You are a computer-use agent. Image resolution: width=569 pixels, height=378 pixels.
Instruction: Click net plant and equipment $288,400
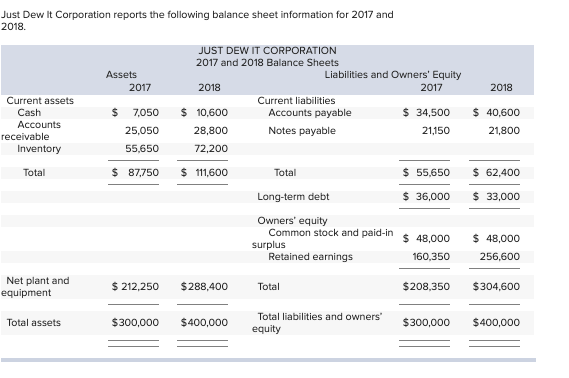[204, 287]
